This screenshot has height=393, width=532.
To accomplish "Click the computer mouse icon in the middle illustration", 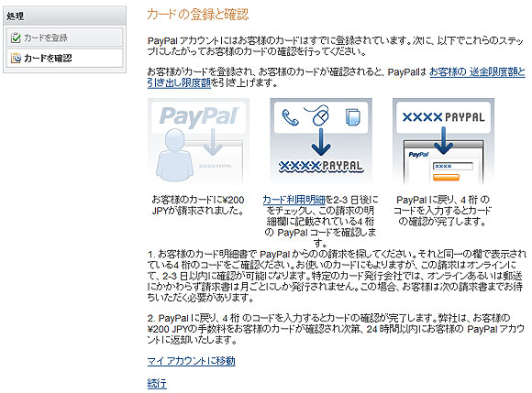I will [x=318, y=115].
